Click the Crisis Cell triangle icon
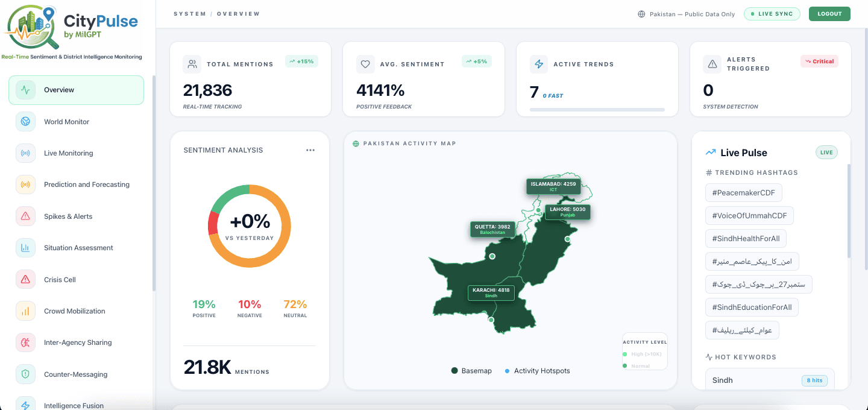Image resolution: width=868 pixels, height=410 pixels. point(25,280)
